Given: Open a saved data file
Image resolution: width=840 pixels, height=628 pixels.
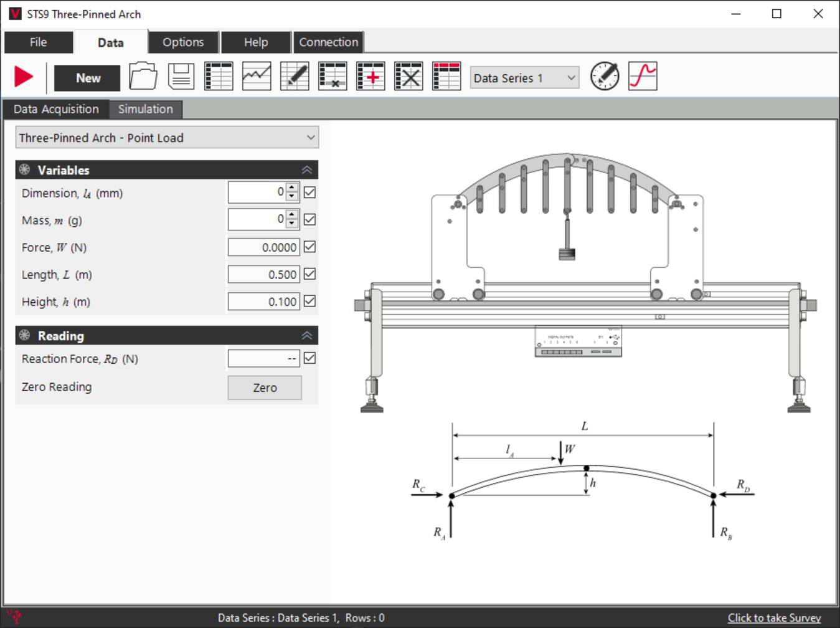Looking at the screenshot, I should [143, 76].
